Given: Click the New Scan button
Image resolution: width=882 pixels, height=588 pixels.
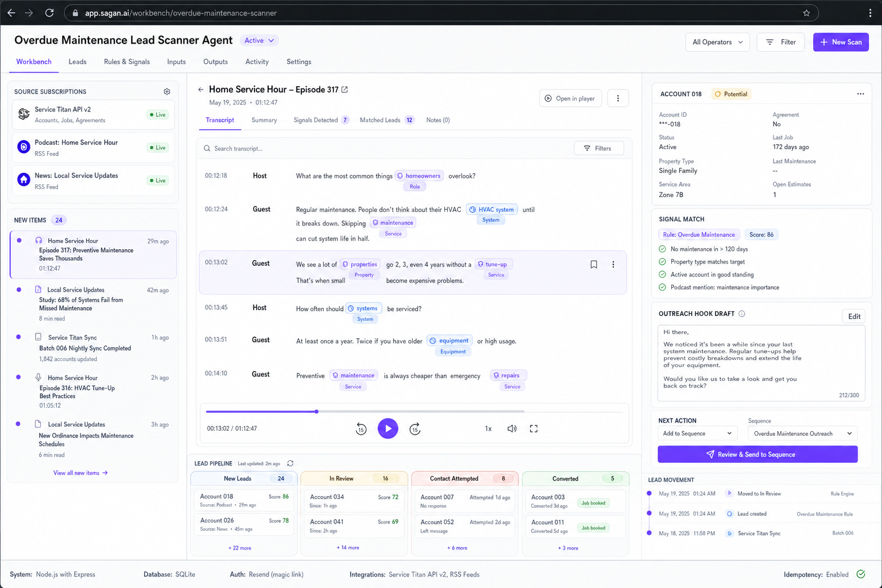Looking at the screenshot, I should (x=841, y=42).
